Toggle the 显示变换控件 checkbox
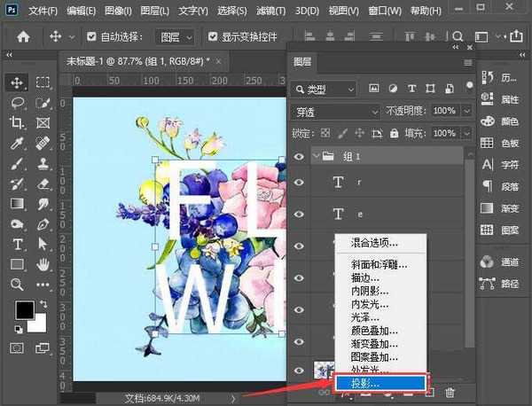532x406 pixels. (213, 38)
